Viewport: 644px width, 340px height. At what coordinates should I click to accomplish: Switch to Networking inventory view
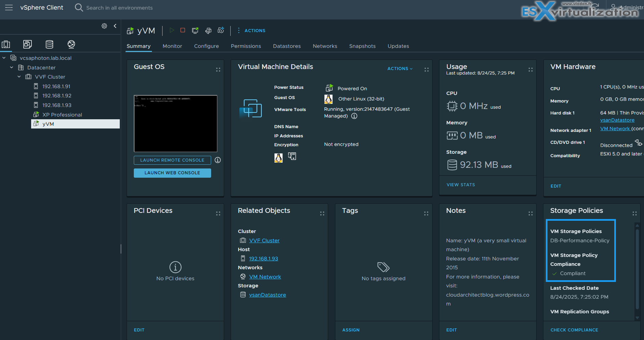[71, 44]
